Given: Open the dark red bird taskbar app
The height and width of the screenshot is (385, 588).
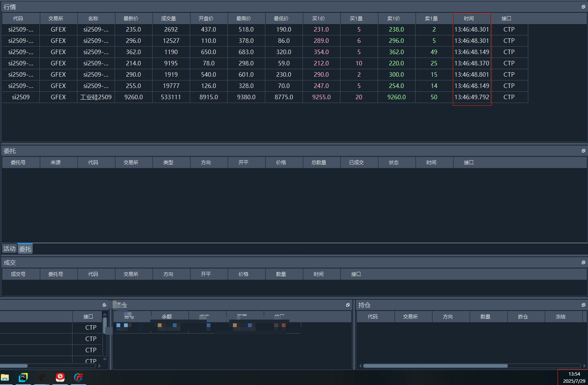Looking at the screenshot, I should (42, 377).
